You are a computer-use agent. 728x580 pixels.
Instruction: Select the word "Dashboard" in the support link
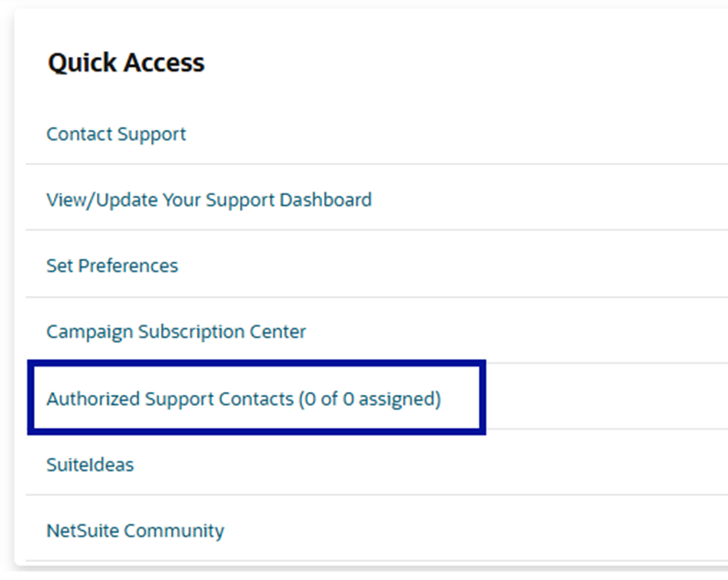click(327, 200)
